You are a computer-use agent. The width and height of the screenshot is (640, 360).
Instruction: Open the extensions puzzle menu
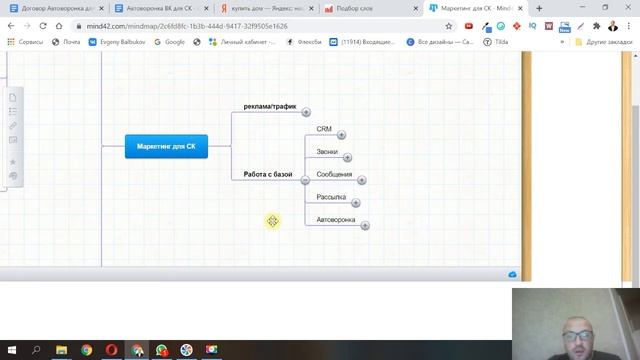596,26
